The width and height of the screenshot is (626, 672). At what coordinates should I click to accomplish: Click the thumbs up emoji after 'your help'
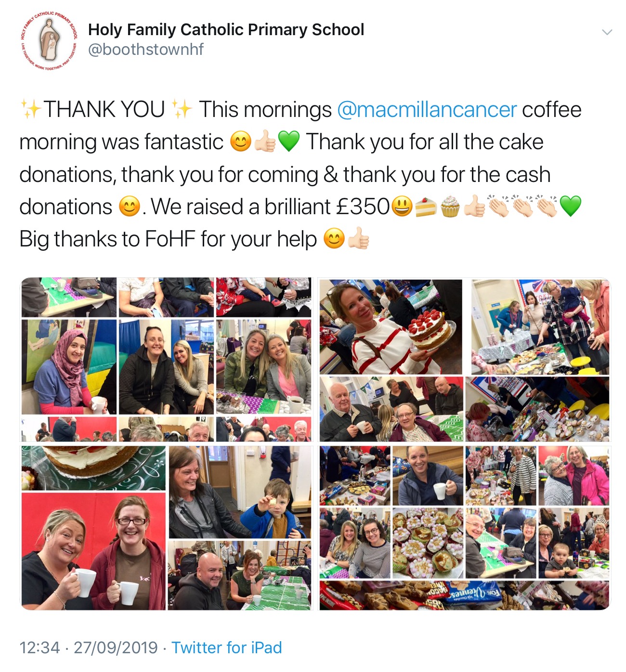point(358,239)
